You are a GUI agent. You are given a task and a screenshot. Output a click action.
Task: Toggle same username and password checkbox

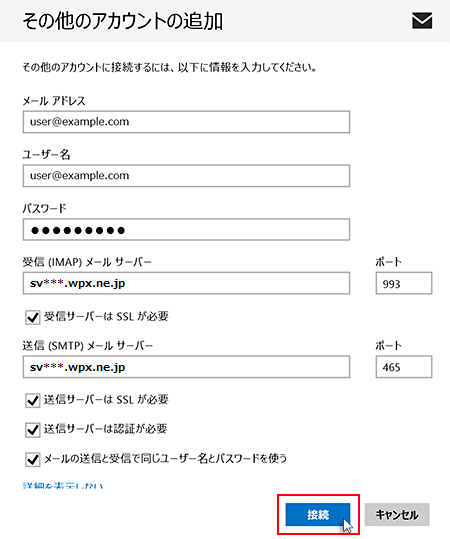(x=33, y=459)
